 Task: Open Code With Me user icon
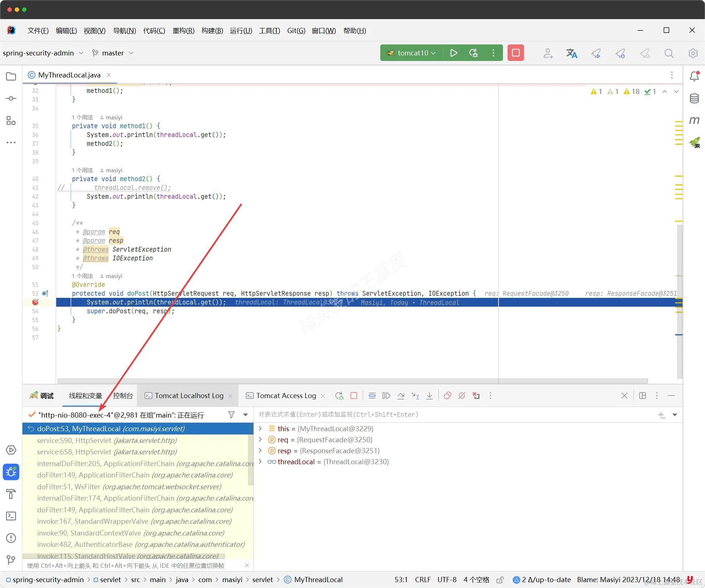[548, 53]
